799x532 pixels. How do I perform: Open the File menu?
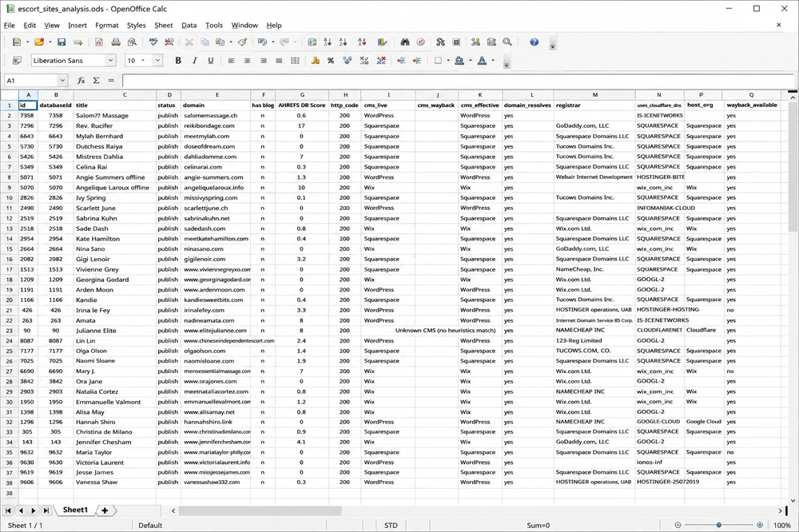(x=9, y=25)
